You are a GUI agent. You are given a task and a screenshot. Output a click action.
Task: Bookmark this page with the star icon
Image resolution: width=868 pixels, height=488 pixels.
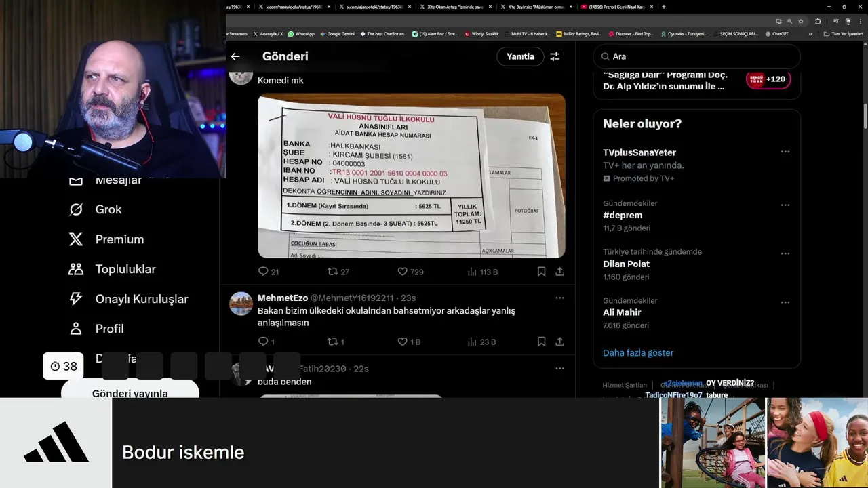coord(801,21)
